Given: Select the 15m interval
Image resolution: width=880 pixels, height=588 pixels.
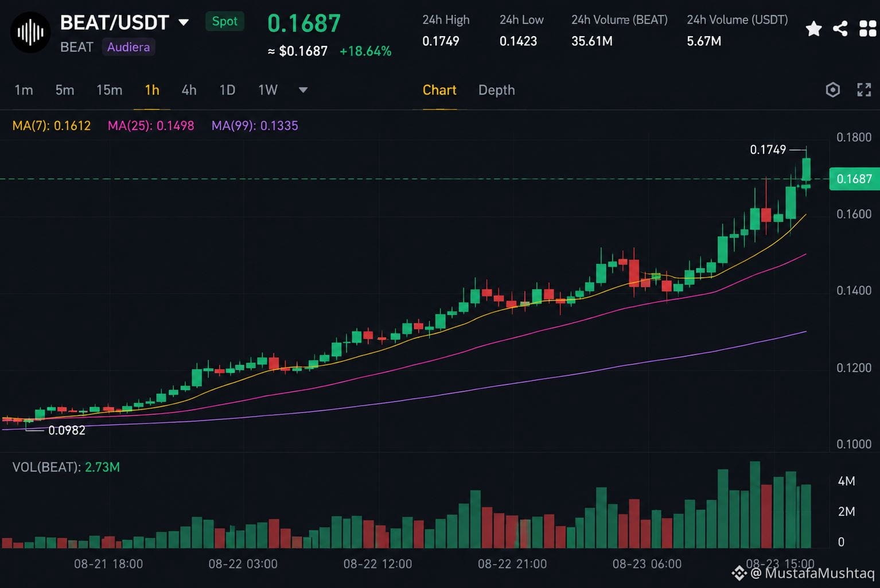Looking at the screenshot, I should tap(109, 90).
